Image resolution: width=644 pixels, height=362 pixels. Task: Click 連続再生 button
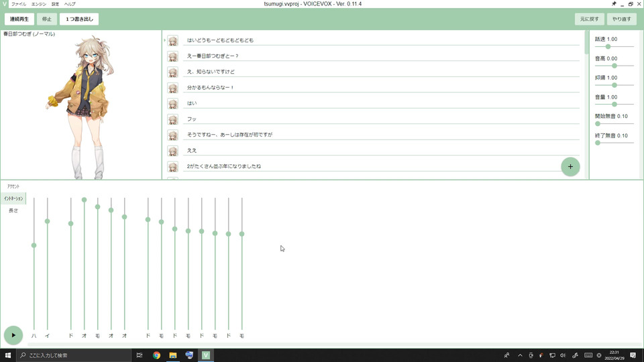pos(19,19)
